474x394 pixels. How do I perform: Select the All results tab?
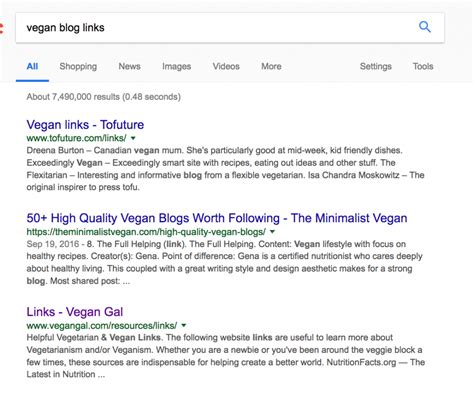pyautogui.click(x=32, y=66)
